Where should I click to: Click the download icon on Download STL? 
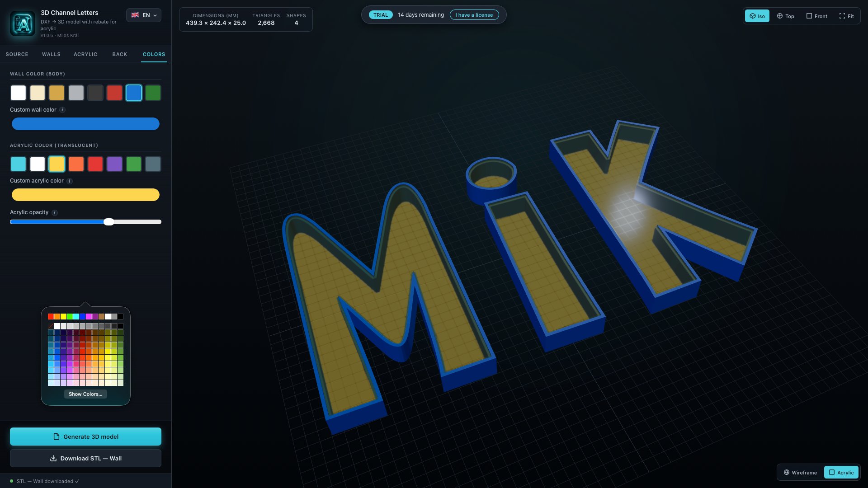pyautogui.click(x=53, y=458)
